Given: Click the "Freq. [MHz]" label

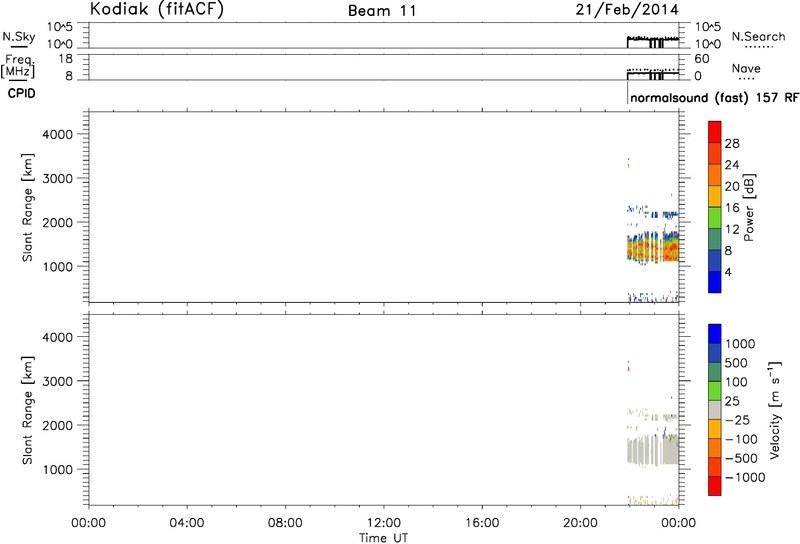Looking at the screenshot, I should point(18,66).
